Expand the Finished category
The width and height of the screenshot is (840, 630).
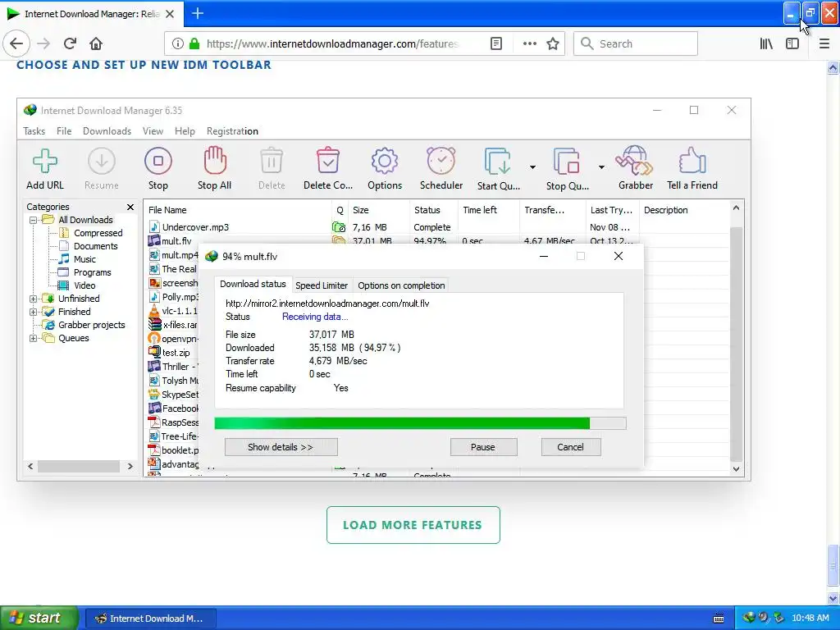[33, 312]
